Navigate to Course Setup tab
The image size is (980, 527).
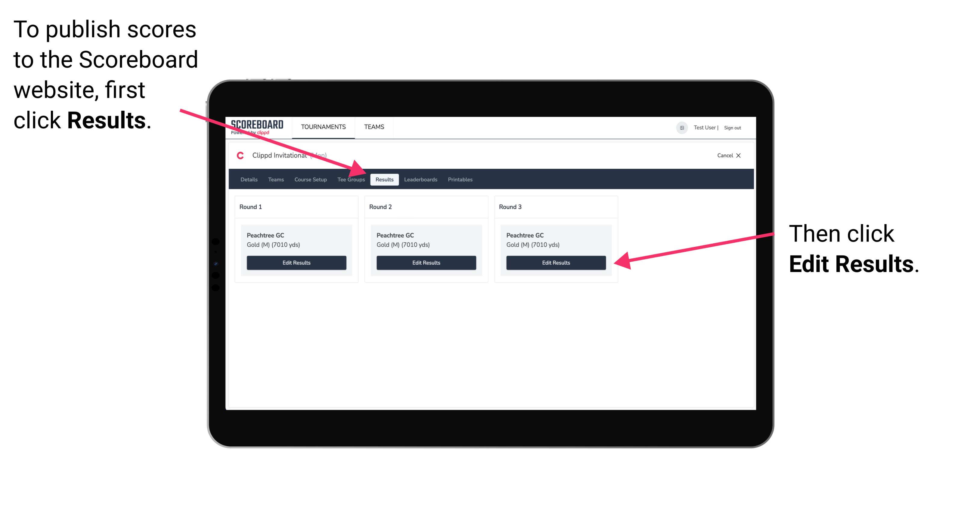[x=309, y=179]
